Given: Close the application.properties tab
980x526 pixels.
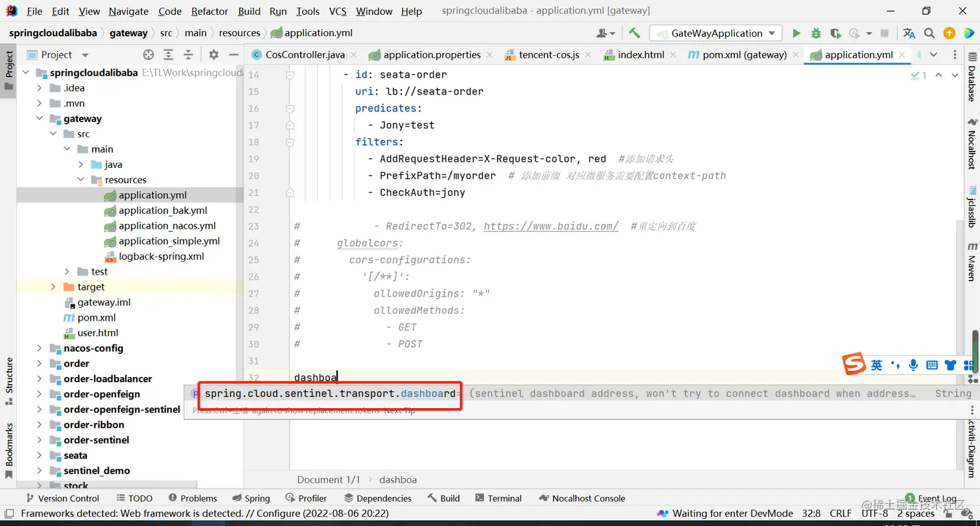Looking at the screenshot, I should coord(489,55).
